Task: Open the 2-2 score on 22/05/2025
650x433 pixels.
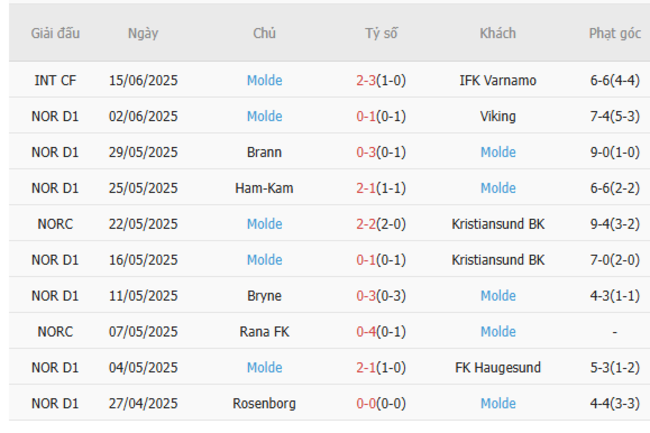Action: 365,224
